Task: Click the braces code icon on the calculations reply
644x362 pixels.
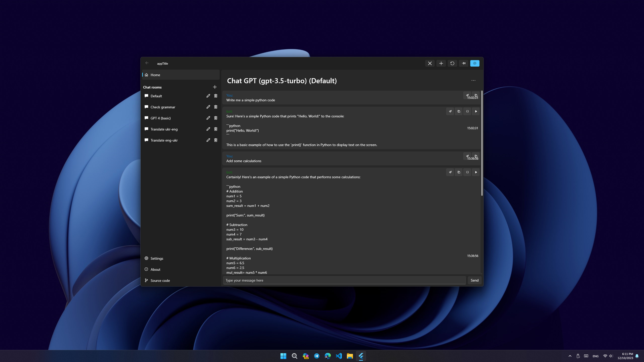Action: (467, 172)
